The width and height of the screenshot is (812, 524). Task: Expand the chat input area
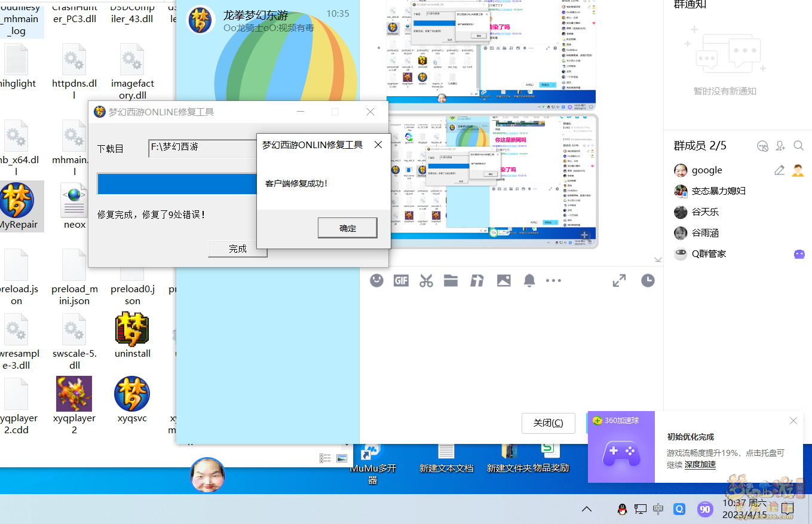(620, 280)
